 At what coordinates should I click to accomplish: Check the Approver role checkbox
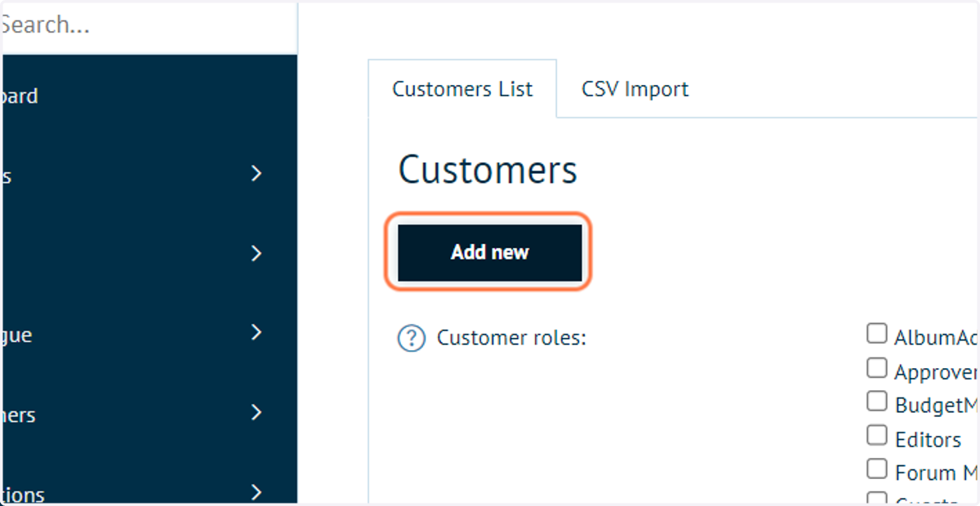(877, 368)
